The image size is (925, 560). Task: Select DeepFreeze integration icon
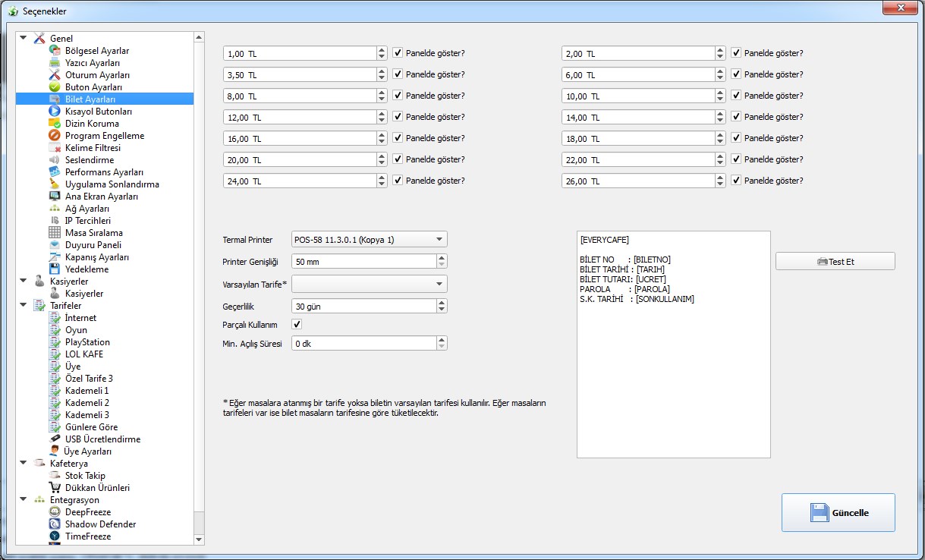tap(55, 512)
